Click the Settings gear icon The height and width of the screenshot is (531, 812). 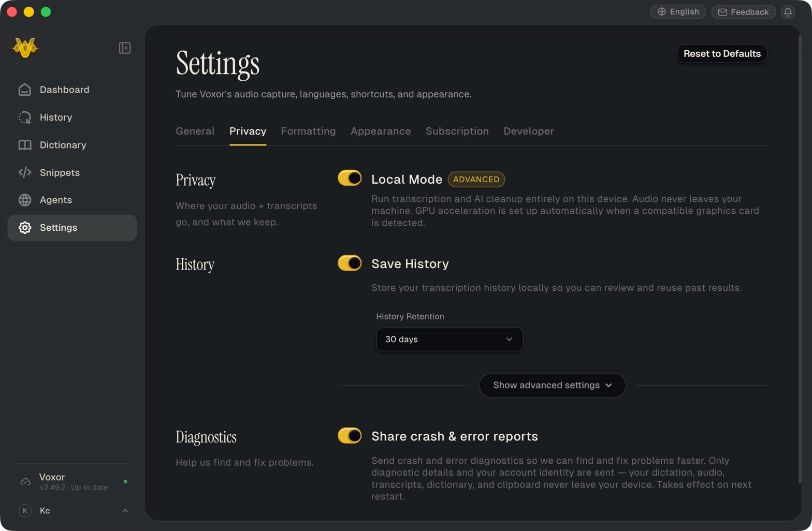pos(25,228)
